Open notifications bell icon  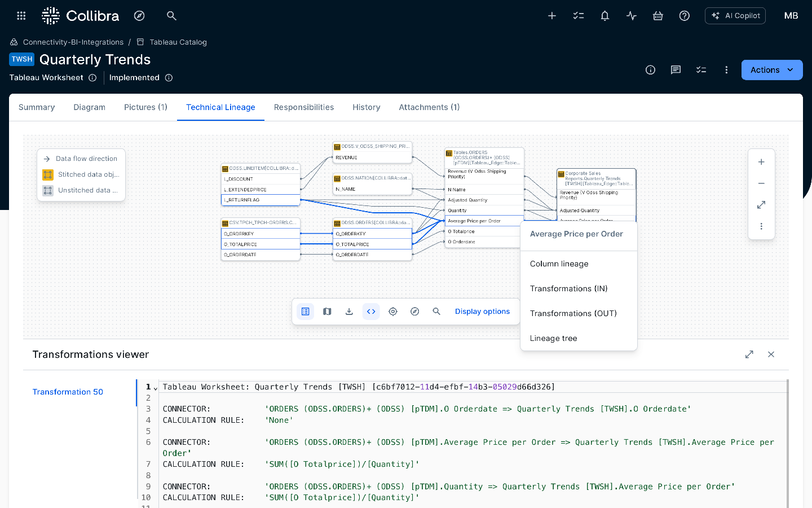(x=604, y=16)
